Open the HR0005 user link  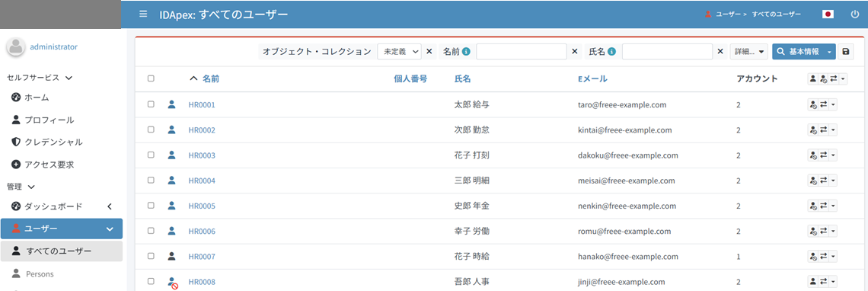coord(202,206)
